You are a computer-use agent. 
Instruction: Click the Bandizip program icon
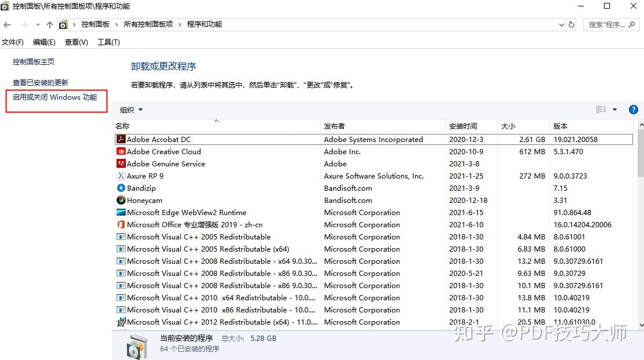coord(121,188)
